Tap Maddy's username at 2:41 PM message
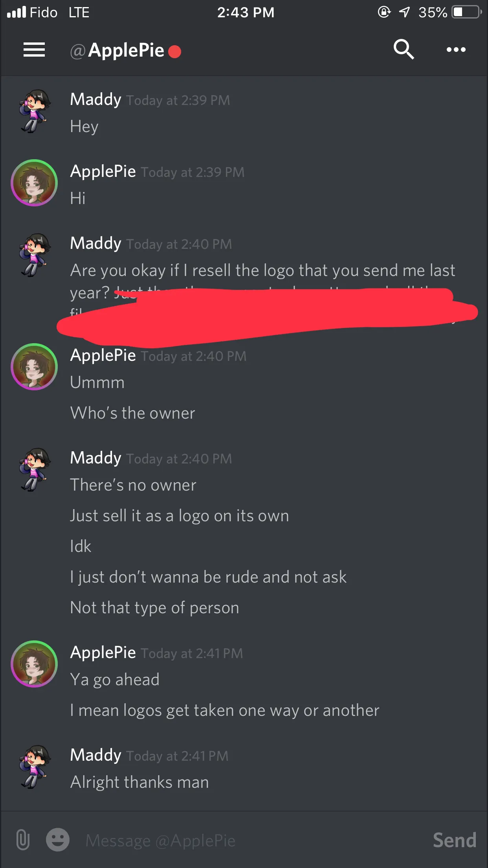 (95, 755)
